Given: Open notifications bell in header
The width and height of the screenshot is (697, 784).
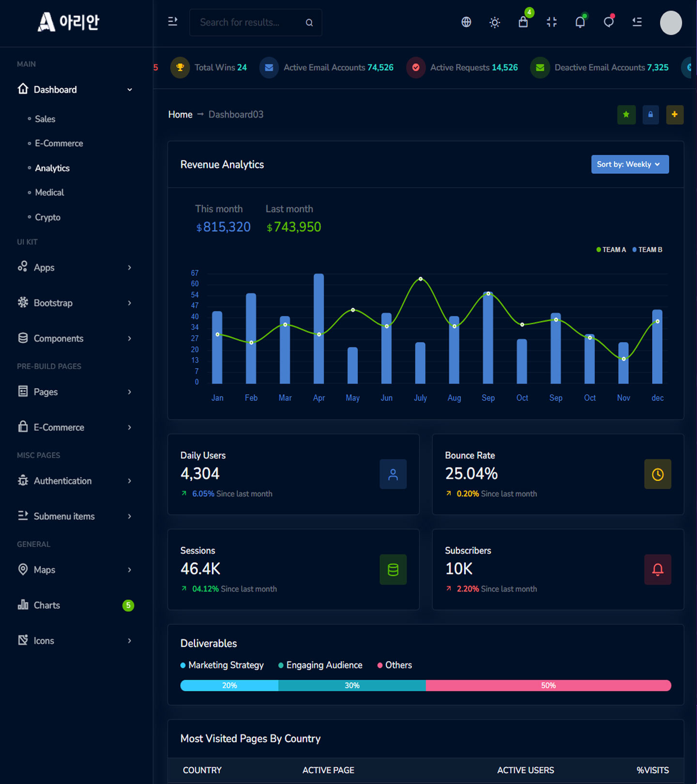Looking at the screenshot, I should [580, 22].
